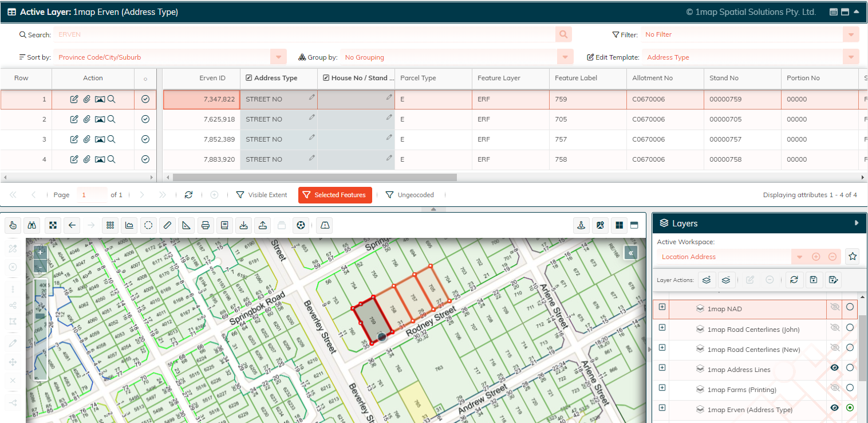
Task: Click the add layer icon in Layer Actions
Action: pos(707,280)
